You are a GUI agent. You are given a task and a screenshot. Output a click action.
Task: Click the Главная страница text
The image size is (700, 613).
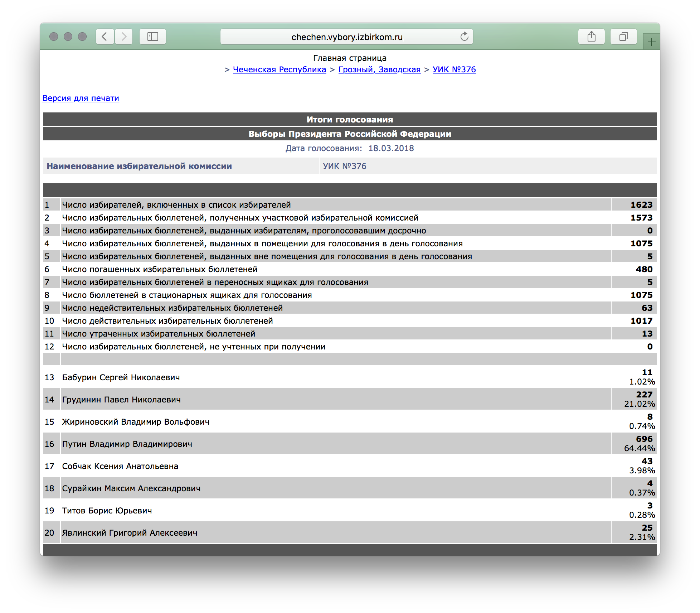(350, 58)
